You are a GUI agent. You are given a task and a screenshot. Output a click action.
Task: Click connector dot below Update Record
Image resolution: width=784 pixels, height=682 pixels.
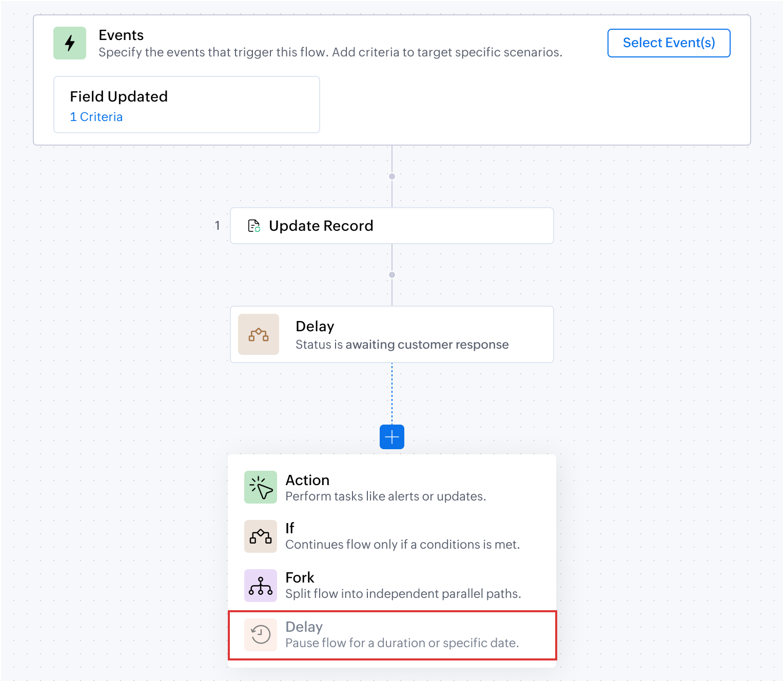coord(392,275)
